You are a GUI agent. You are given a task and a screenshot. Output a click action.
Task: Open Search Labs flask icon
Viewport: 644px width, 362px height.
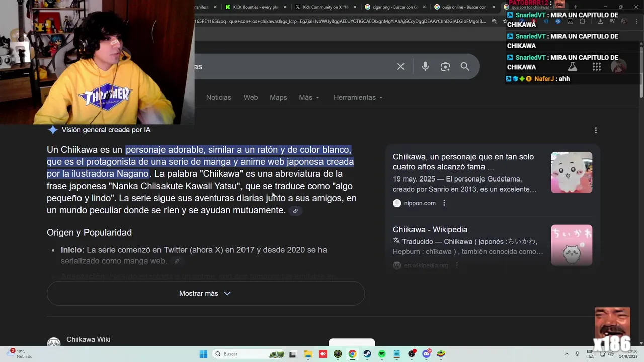tap(572, 67)
